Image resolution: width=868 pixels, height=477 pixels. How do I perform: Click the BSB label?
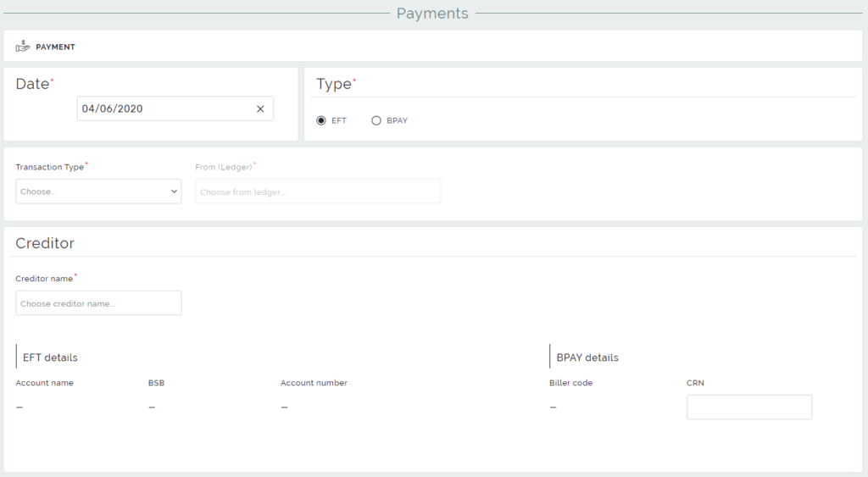(x=156, y=383)
